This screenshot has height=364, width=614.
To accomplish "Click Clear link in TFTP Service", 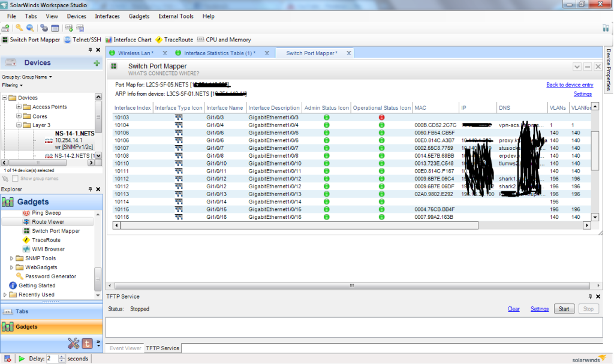I will 514,309.
